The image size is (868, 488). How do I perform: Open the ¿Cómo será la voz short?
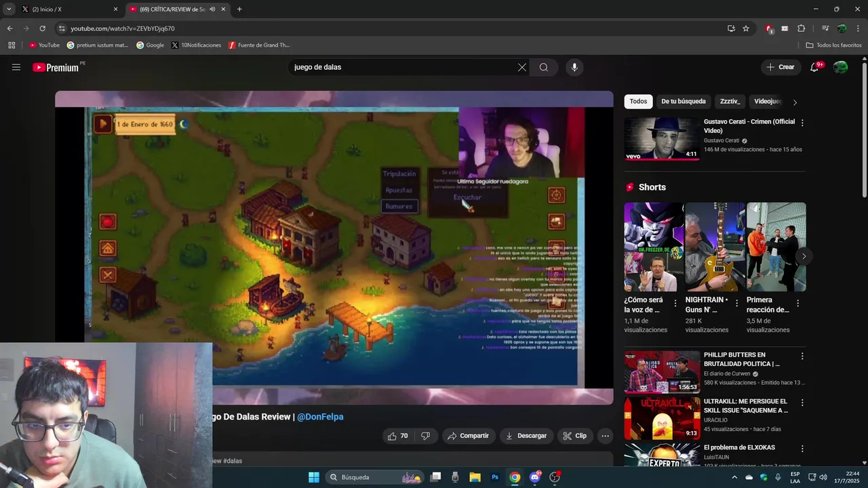tap(652, 247)
